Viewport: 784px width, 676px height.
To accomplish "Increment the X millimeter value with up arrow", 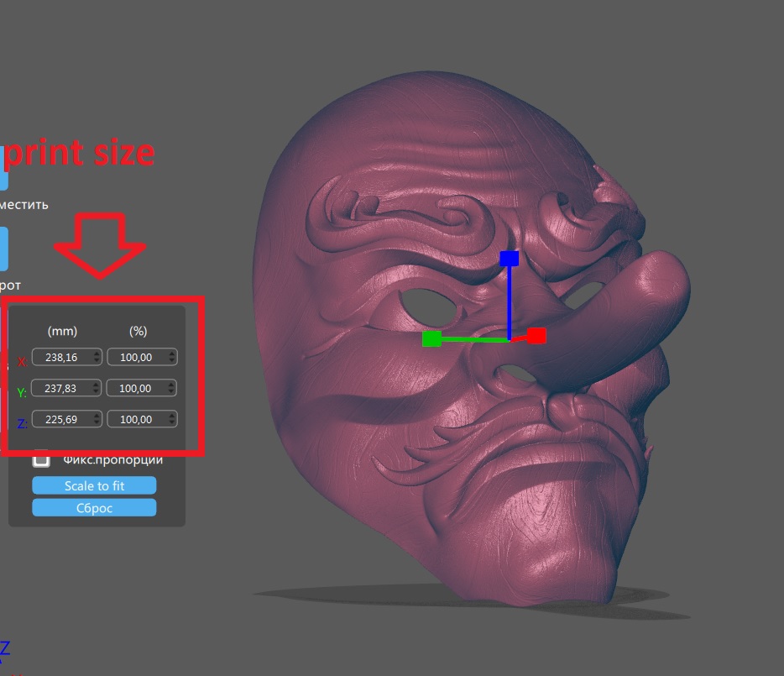I will 96,354.
